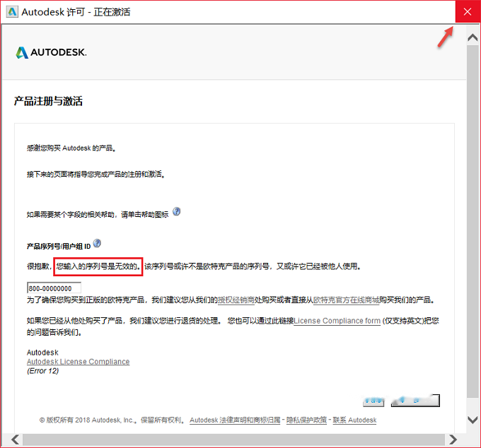Open the License Compliance form link
This screenshot has height=448, width=481.
tap(337, 321)
